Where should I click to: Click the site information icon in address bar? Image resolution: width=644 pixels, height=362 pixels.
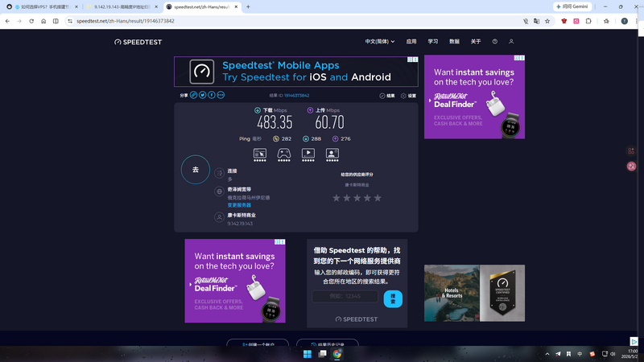coord(70,21)
